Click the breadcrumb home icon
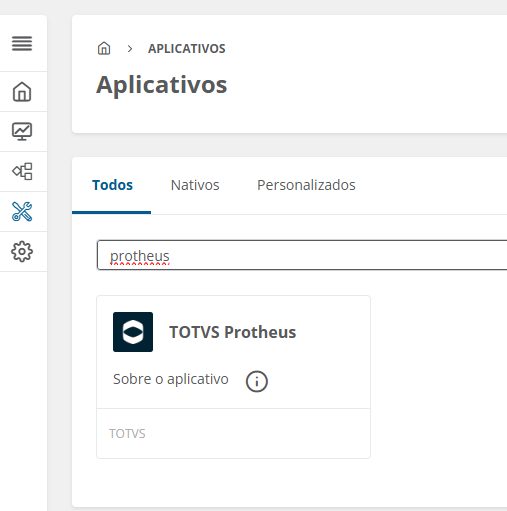This screenshot has width=507, height=511. (104, 48)
